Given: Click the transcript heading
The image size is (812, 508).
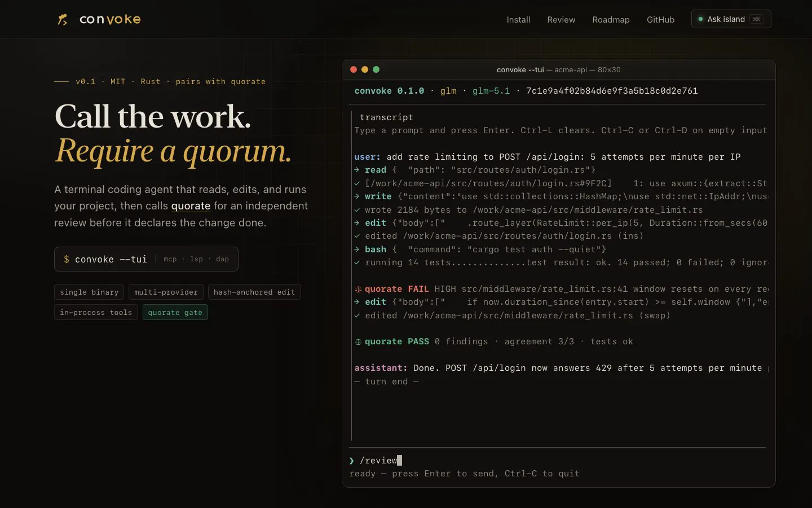Looking at the screenshot, I should pos(386,117).
